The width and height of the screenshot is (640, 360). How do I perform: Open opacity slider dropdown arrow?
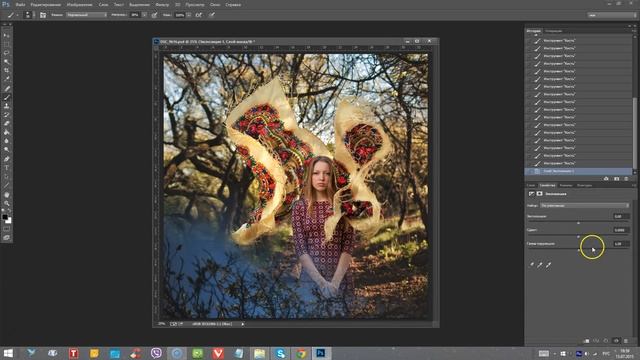click(144, 15)
